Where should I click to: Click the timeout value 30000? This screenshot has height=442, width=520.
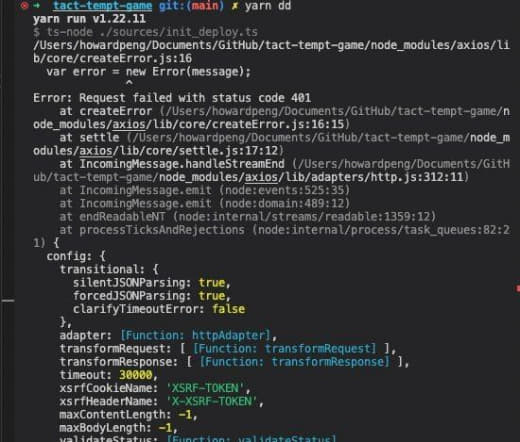pyautogui.click(x=136, y=375)
